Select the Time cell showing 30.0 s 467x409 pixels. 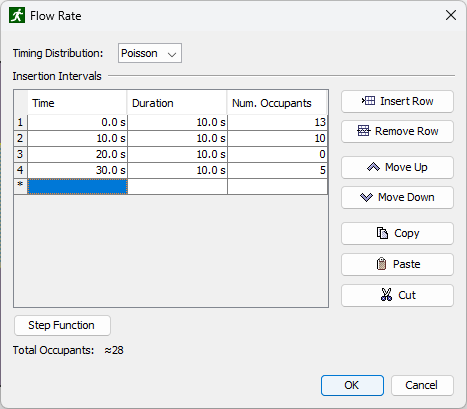(77, 170)
